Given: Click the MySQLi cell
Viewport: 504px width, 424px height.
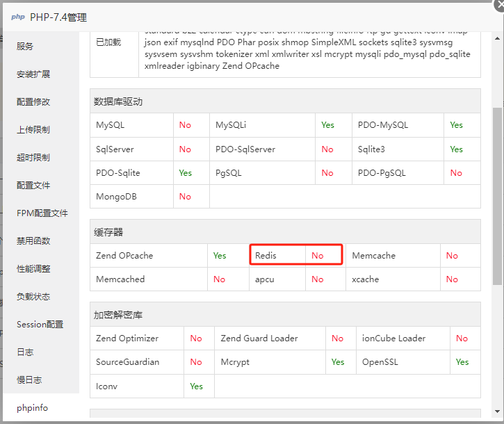Looking at the screenshot, I should (x=262, y=125).
